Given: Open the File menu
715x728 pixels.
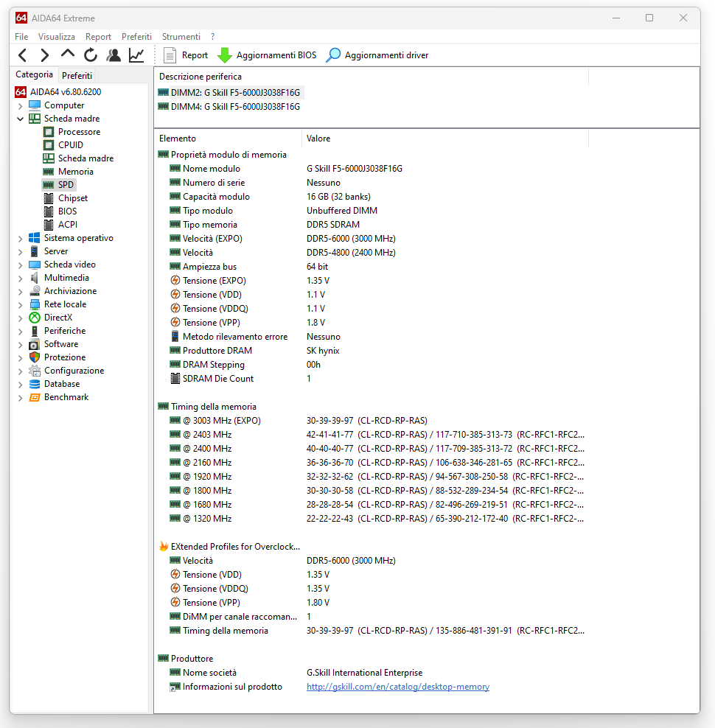Looking at the screenshot, I should [21, 37].
